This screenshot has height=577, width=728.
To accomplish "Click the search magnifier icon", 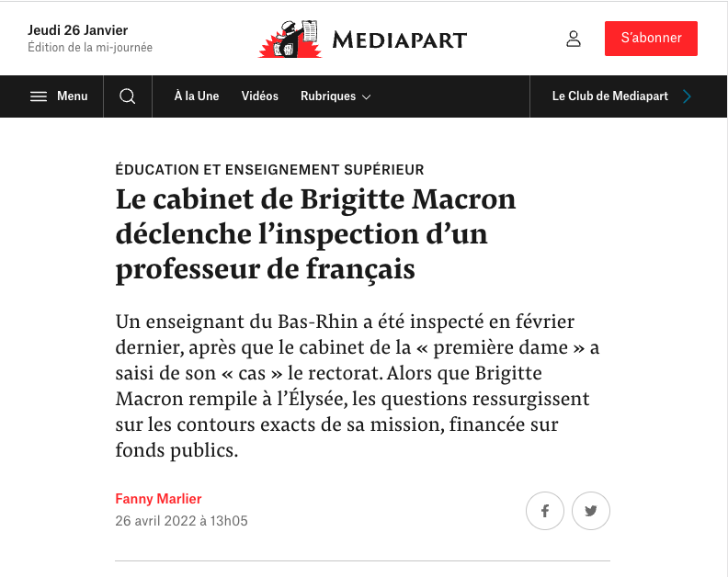I will [128, 96].
